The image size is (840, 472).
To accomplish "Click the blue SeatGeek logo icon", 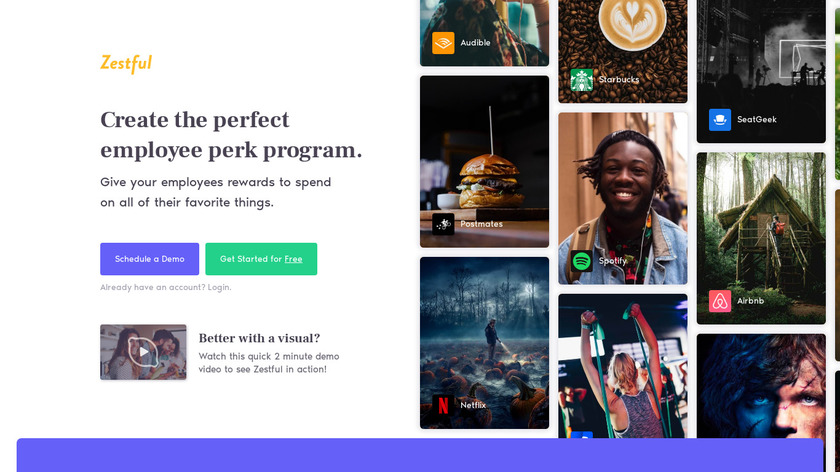I will point(719,119).
